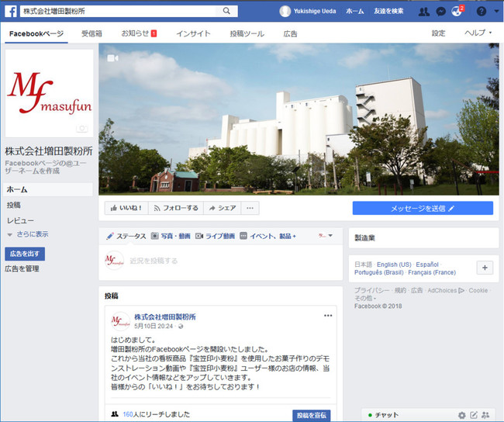Click 友達を検索 in top bar
The height and width of the screenshot is (422, 504).
388,12
